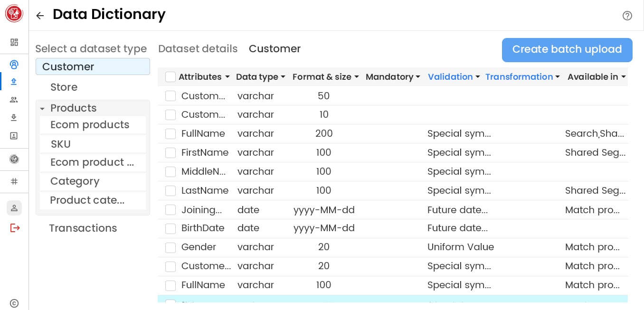Click the hashtag icon in sidebar
This screenshot has width=644, height=310.
pos(14,181)
